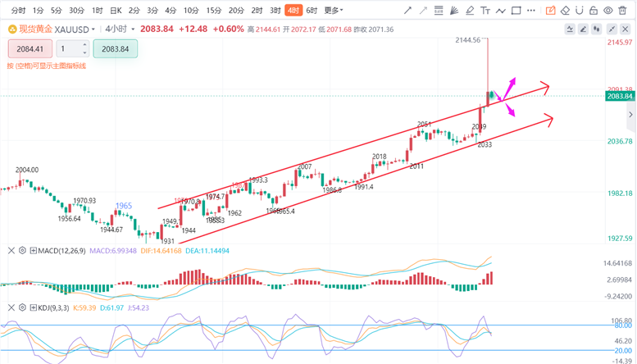This screenshot has width=637, height=364.
Task: Switch to the 4时 timeframe
Action: click(x=293, y=11)
